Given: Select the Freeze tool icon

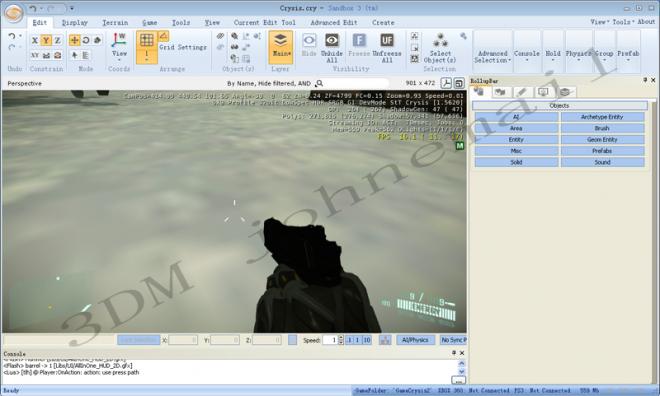Looking at the screenshot, I should [359, 40].
